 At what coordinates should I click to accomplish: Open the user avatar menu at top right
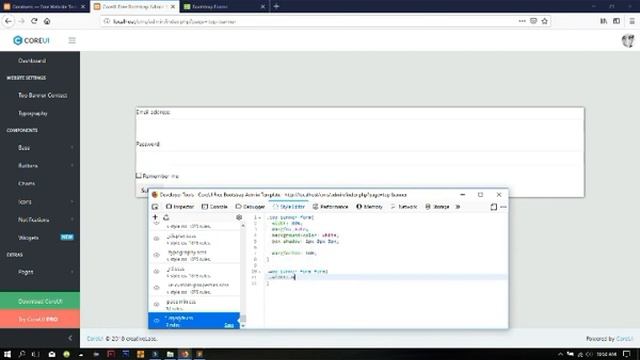coord(628,40)
